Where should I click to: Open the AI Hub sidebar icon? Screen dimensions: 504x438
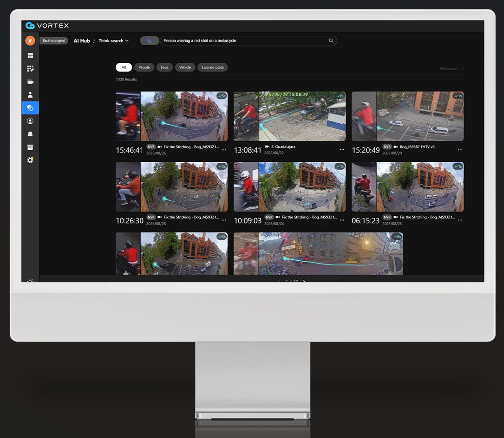tap(30, 107)
